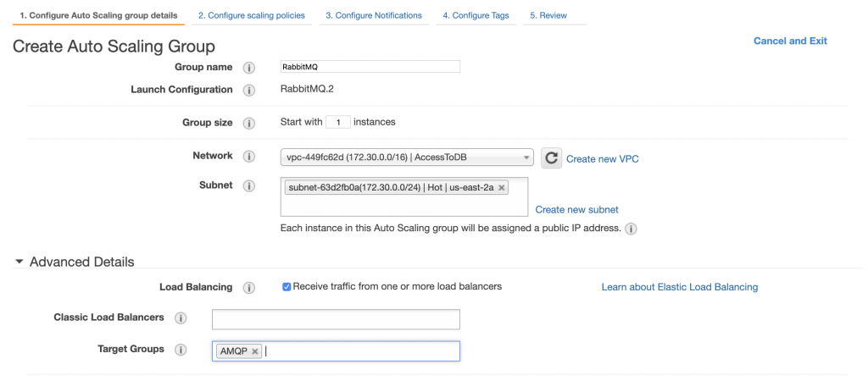Go to Configure scaling policies tab
This screenshot has width=868, height=381.
252,15
